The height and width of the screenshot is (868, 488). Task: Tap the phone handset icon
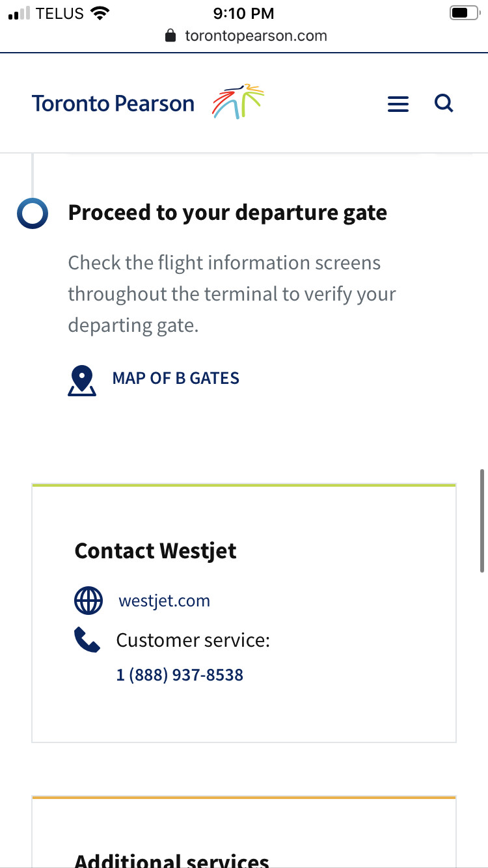click(87, 640)
